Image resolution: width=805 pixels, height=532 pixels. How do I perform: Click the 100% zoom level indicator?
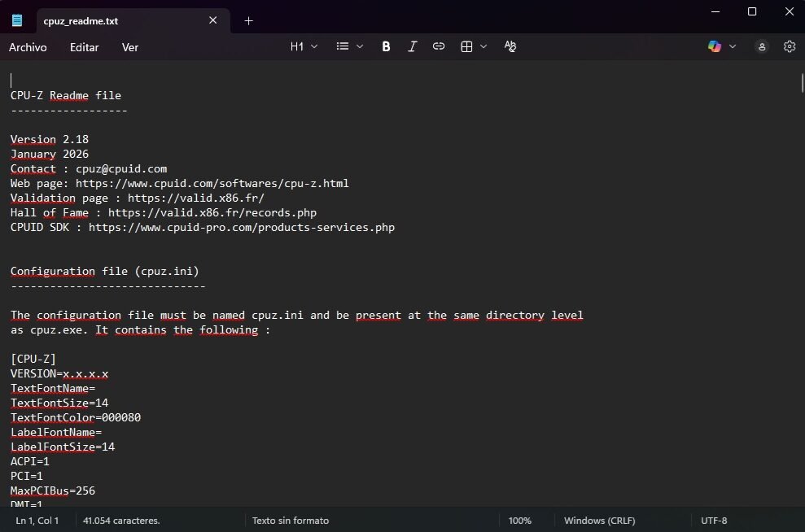(520, 521)
